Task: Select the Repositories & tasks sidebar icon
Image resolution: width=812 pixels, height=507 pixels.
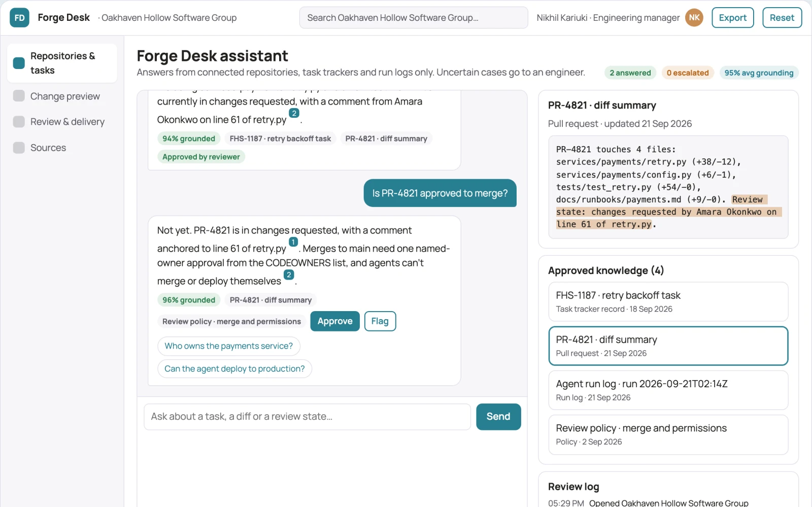Action: pos(19,63)
